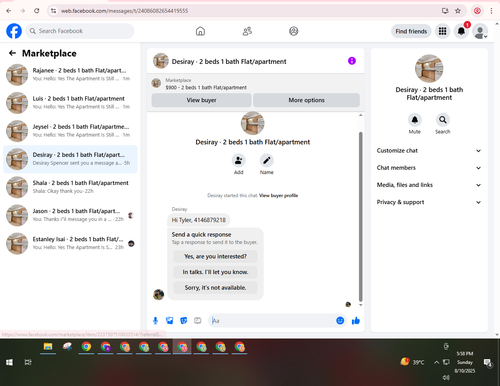Open the Estanley Isai conversation

pos(70,243)
